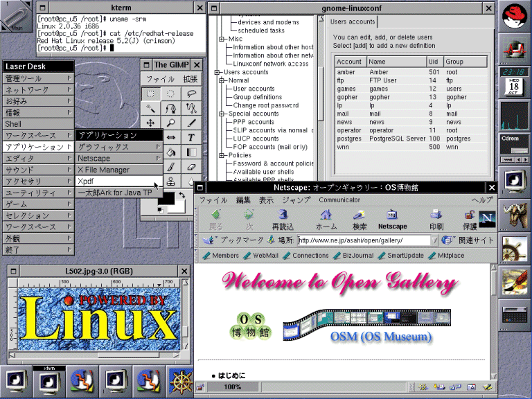Screen dimensions: 532x399
Task: Open the GIMP ファイル menu
Action: (x=160, y=79)
